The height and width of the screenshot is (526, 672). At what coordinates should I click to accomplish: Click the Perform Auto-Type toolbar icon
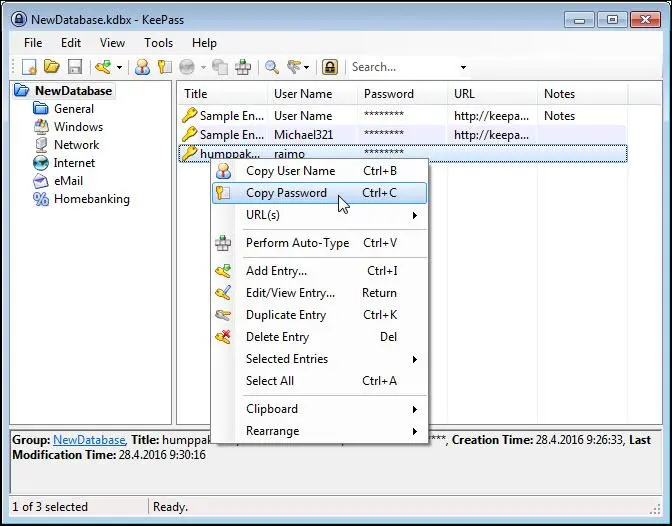pos(243,67)
